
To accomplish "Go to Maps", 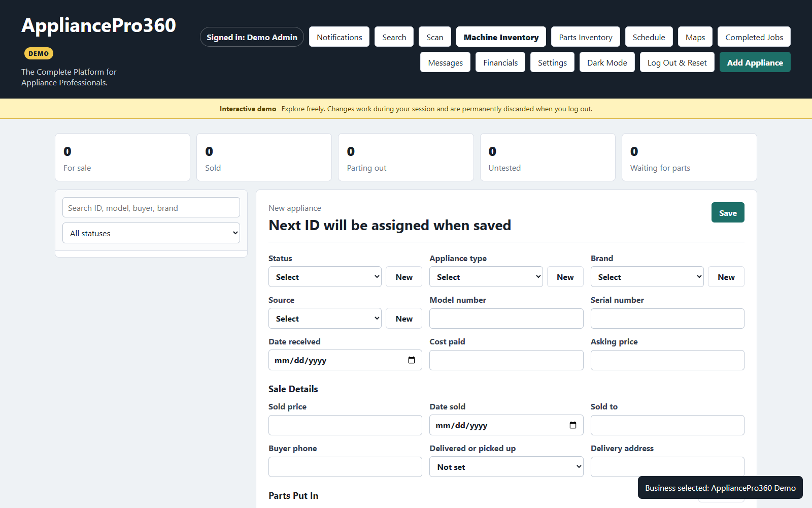I will 695,37.
